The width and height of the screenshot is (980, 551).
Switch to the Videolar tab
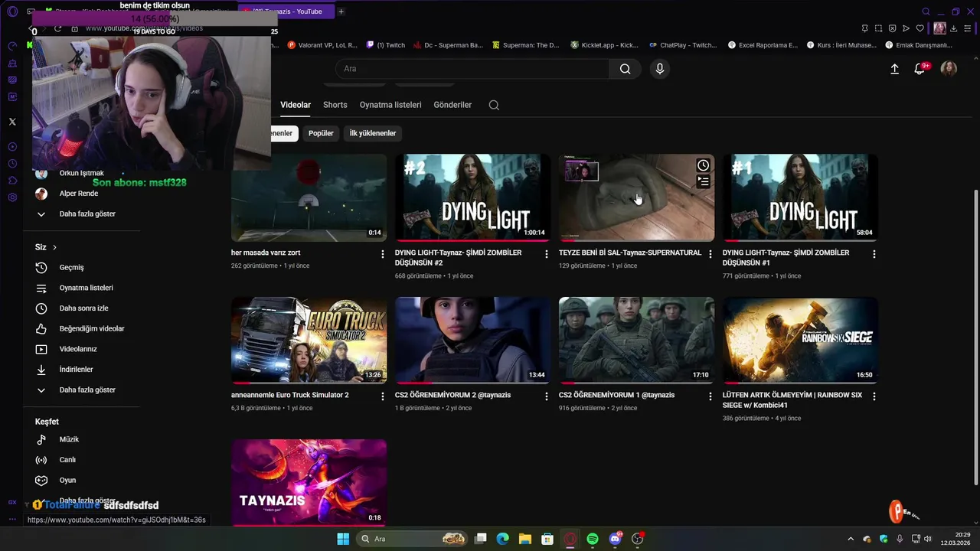(x=296, y=105)
